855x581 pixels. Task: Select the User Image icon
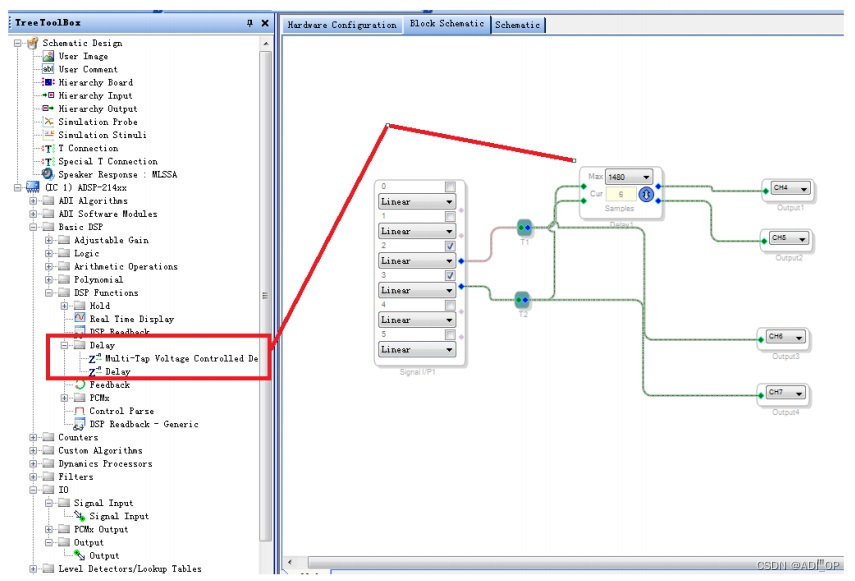point(48,56)
